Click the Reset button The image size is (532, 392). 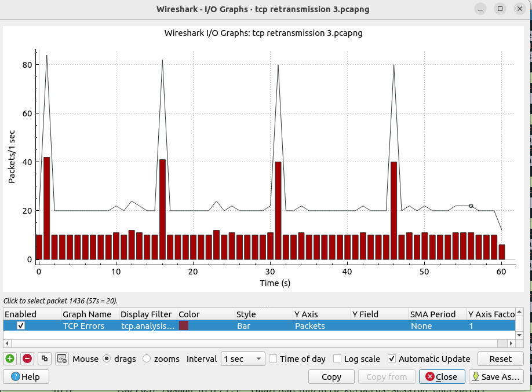point(500,359)
